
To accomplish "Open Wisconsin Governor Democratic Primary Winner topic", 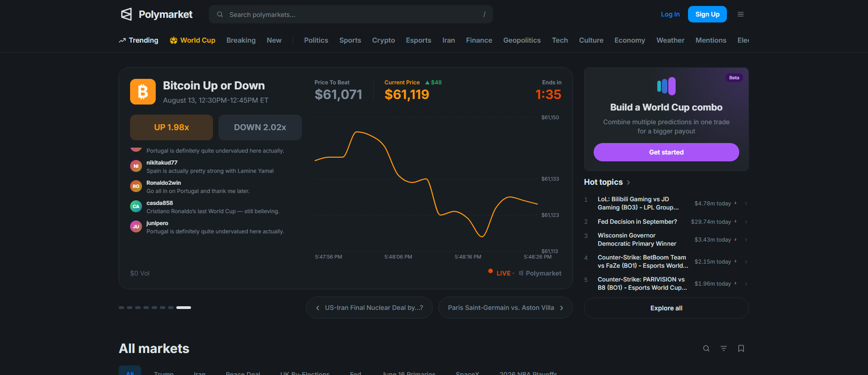I will [x=637, y=240].
